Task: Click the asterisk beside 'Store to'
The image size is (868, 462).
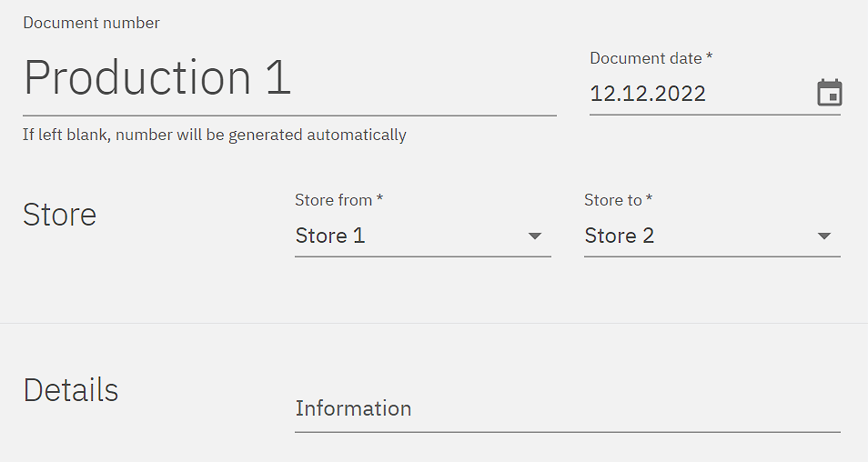Action: click(x=650, y=199)
